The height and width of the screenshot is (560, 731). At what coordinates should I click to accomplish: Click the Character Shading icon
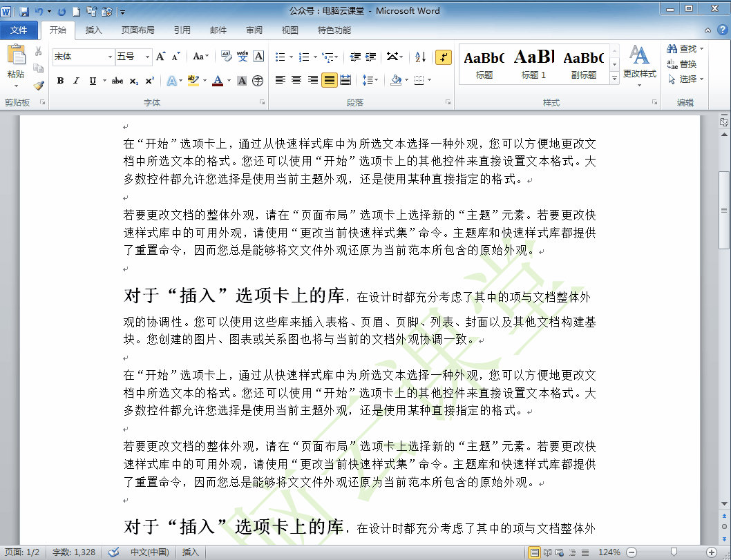pos(242,81)
